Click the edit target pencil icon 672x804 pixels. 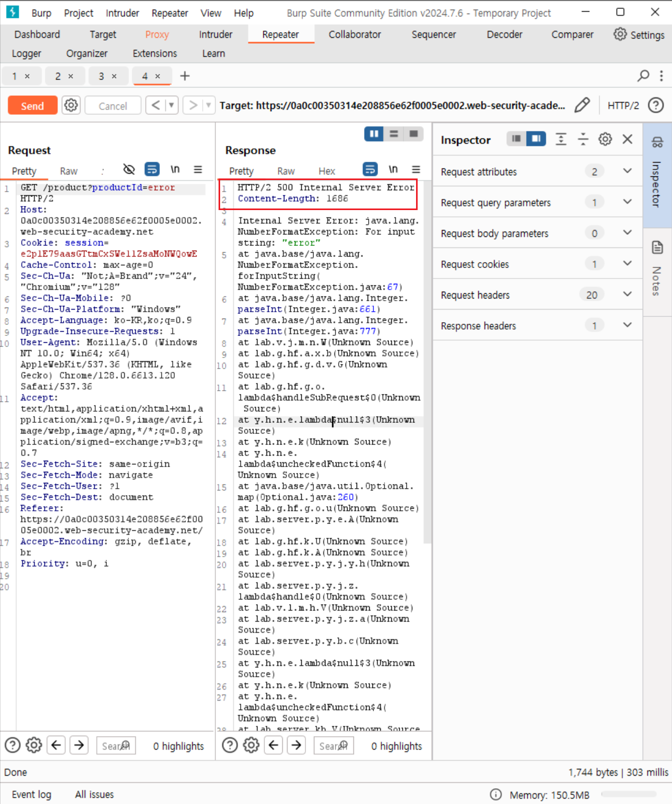pyautogui.click(x=582, y=105)
